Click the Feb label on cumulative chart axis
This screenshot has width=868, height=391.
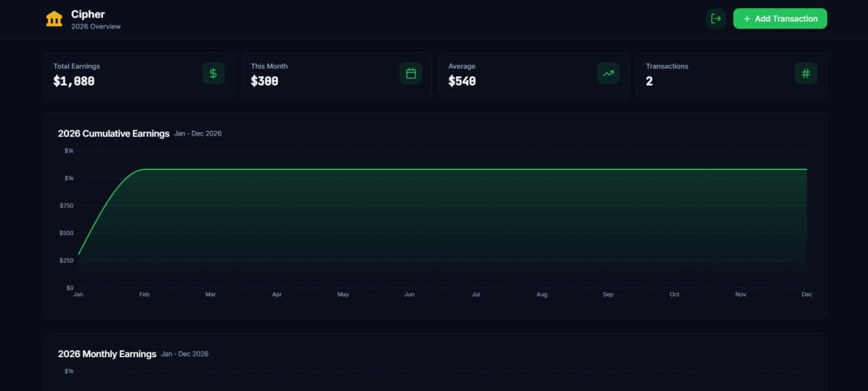pos(144,295)
